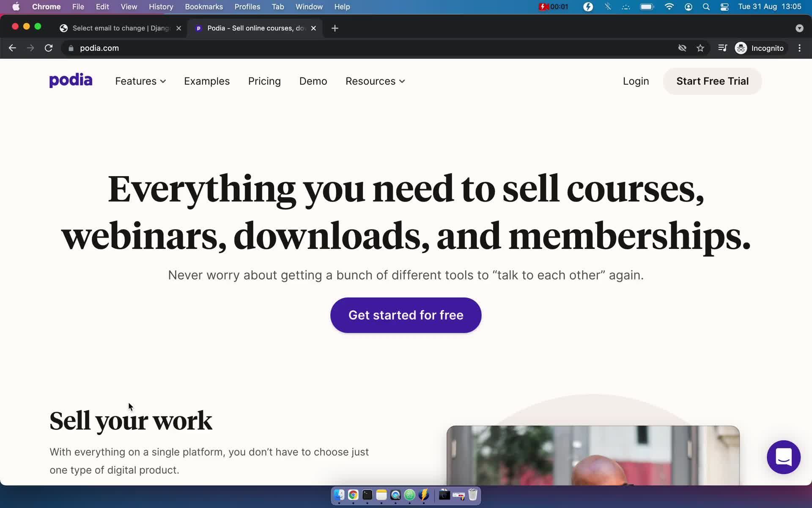Expand the Features dropdown
The image size is (812, 508).
tap(140, 81)
